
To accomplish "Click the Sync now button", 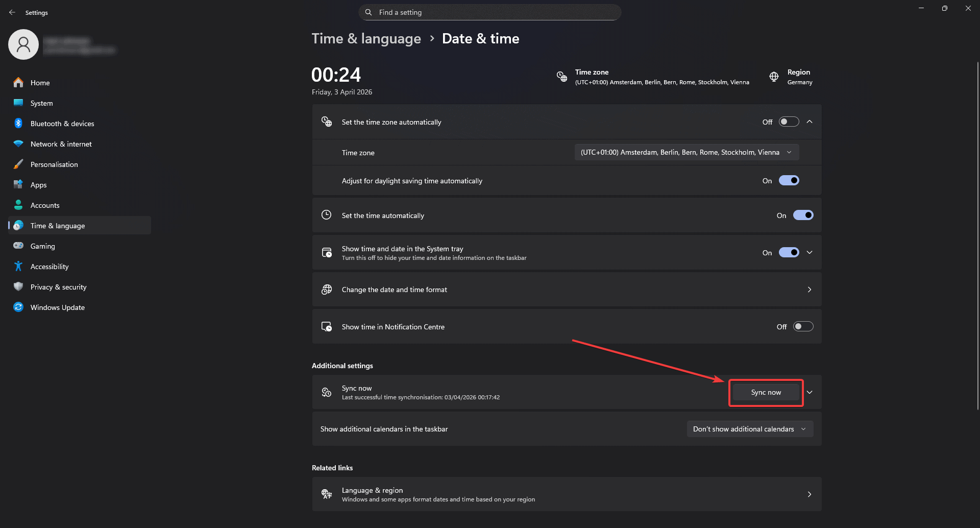I will (766, 392).
